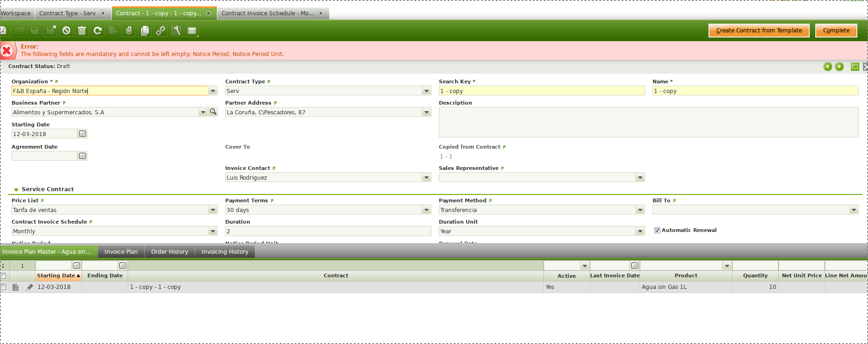868x344 pixels.
Task: Close the Contract Type - Serv tab
Action: 103,13
